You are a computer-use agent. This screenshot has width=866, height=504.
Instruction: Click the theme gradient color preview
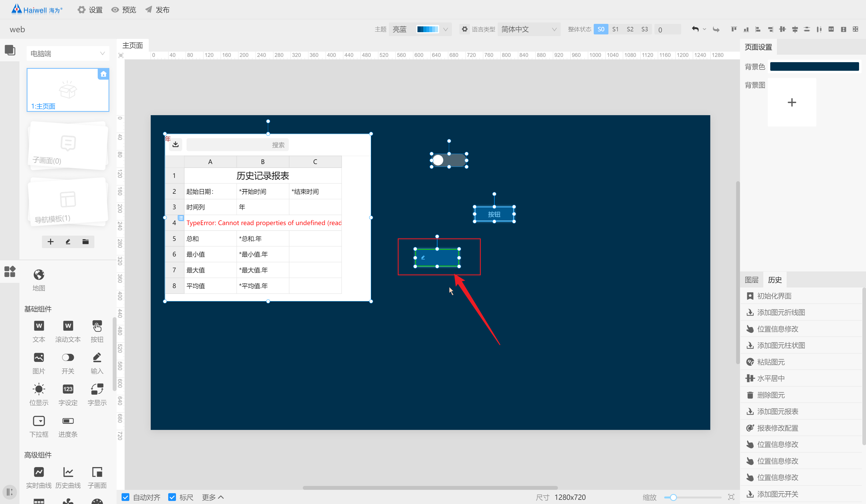pos(427,29)
